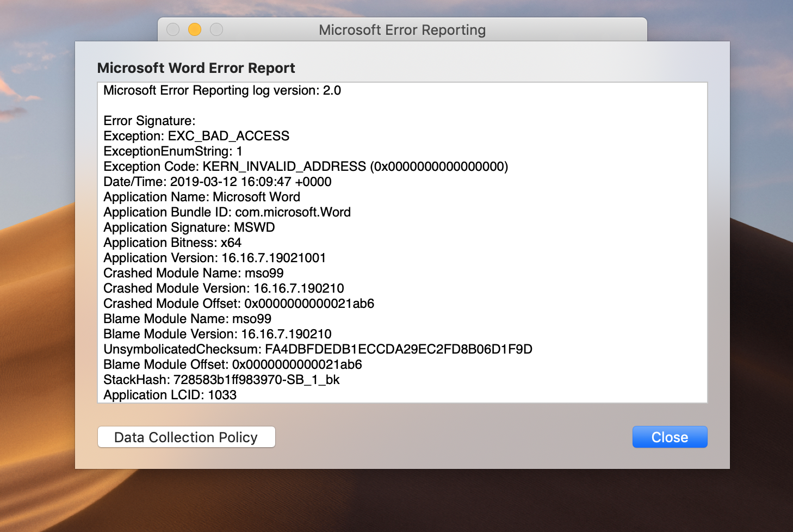
Task: Click the Crashed Module Name: mso99 line
Action: pyautogui.click(x=194, y=273)
